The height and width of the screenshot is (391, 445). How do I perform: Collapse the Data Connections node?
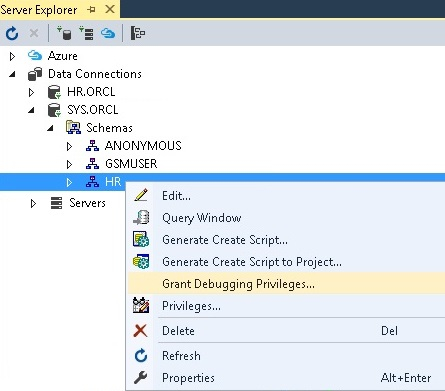pos(12,74)
